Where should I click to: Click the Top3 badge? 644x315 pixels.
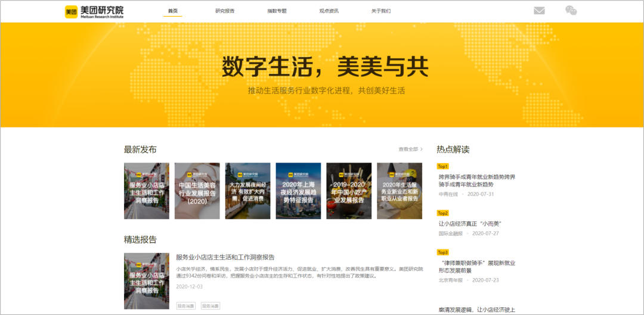[443, 252]
